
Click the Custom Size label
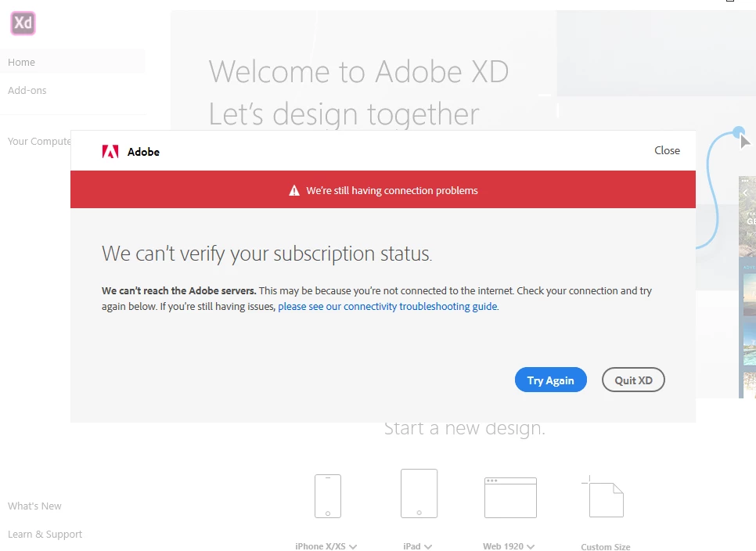click(x=606, y=546)
